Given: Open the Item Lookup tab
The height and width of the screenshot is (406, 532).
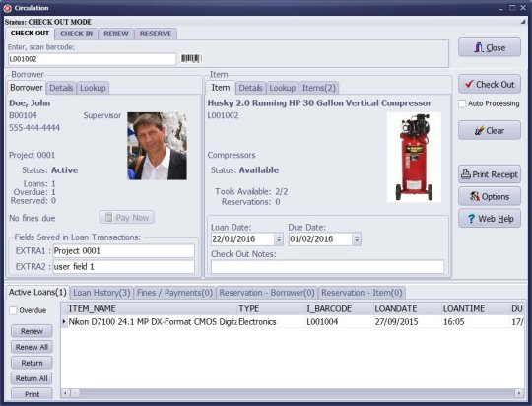Looking at the screenshot, I should click(283, 88).
